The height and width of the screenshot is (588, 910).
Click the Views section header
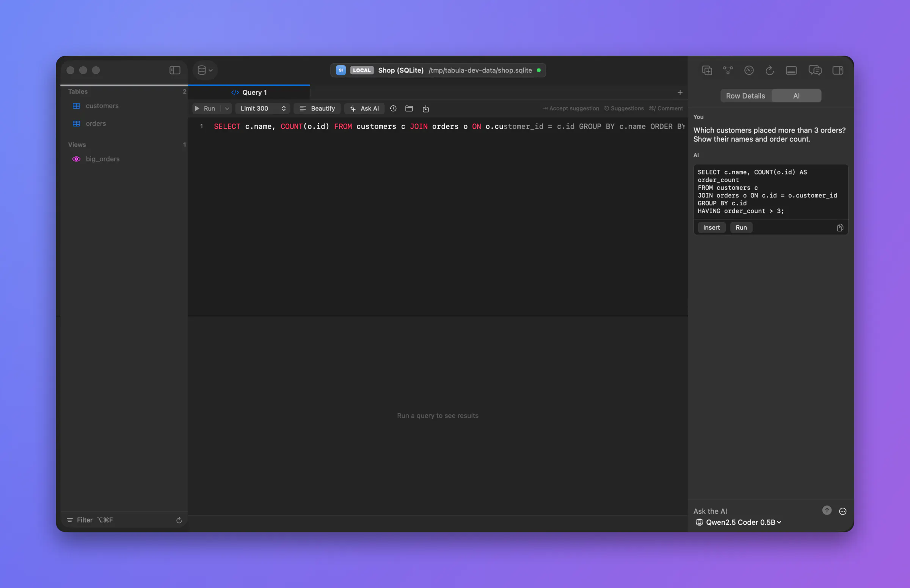click(77, 145)
